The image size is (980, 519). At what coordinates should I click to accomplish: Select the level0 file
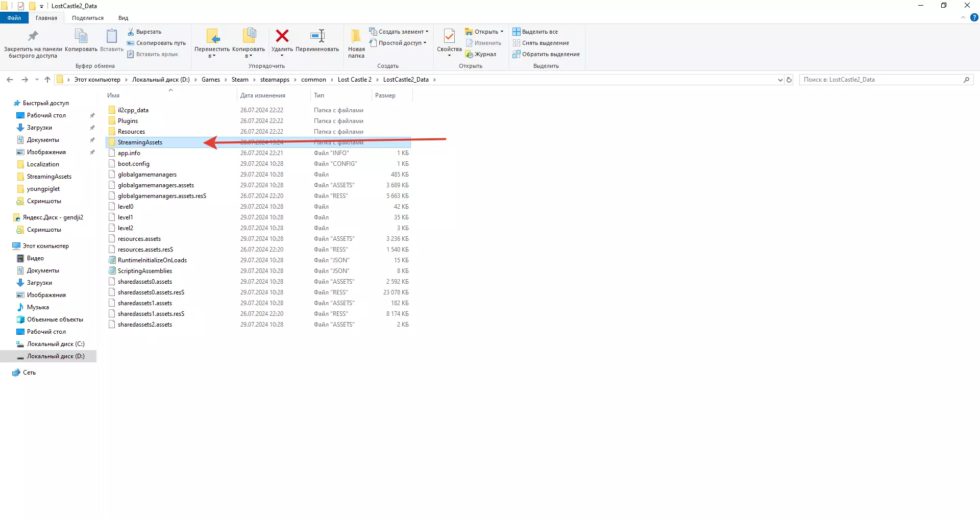[x=126, y=207]
